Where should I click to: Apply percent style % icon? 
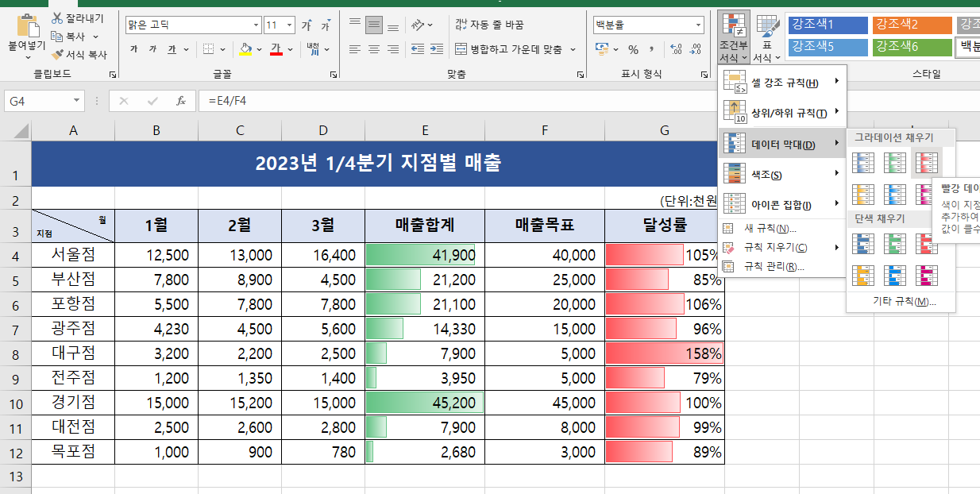[x=633, y=49]
